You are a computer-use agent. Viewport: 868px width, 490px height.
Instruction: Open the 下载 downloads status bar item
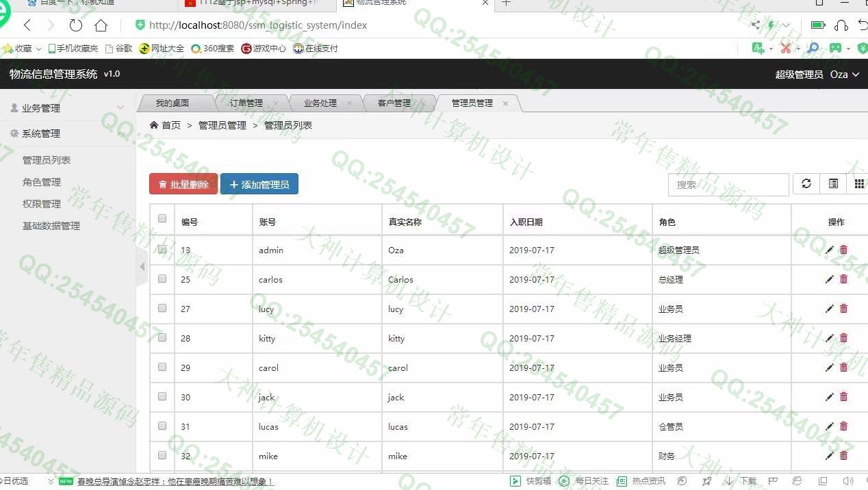pyautogui.click(x=741, y=481)
